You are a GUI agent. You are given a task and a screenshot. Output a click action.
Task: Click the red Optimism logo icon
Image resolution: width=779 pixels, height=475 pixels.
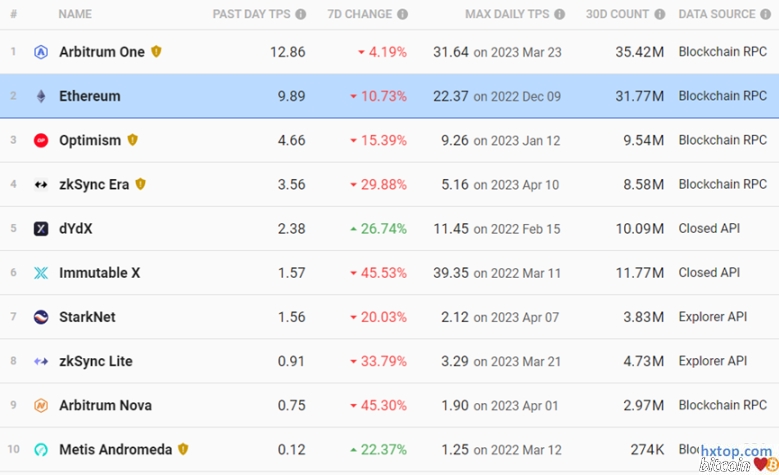pyautogui.click(x=41, y=140)
